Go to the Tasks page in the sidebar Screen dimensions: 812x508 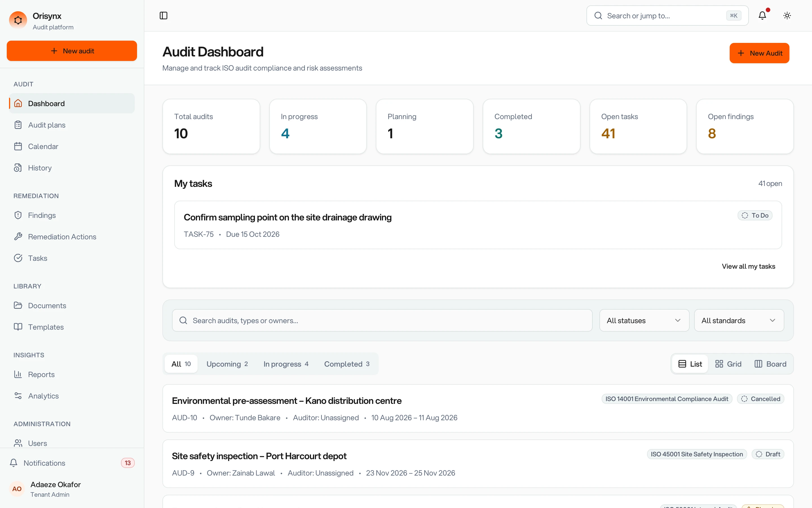(72, 258)
